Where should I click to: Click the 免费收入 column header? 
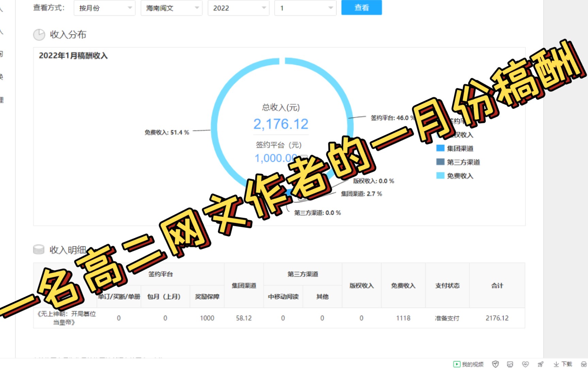pos(403,286)
